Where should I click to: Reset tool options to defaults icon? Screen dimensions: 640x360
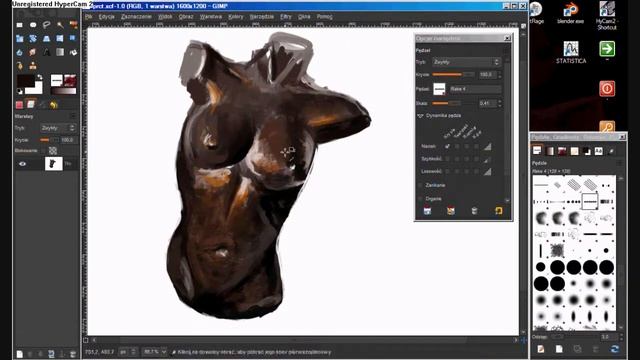(498, 211)
